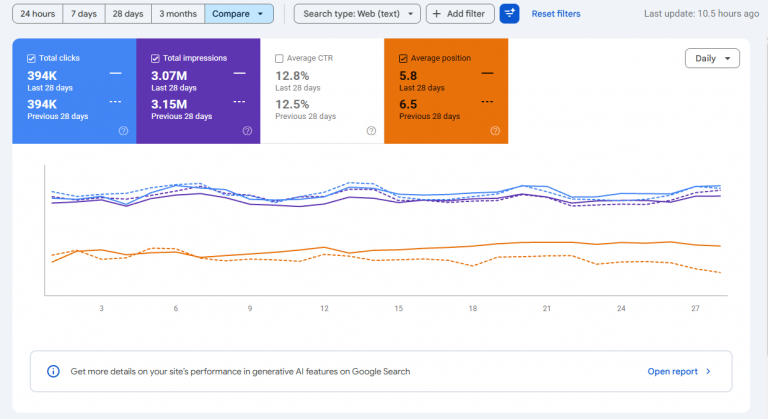Screen dimensions: 768x419
Task: Click the 12.5% previous CTR value
Action: [292, 104]
